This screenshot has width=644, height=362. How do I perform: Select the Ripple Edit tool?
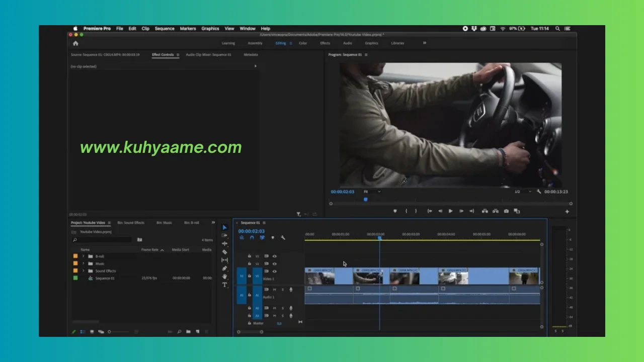[225, 243]
